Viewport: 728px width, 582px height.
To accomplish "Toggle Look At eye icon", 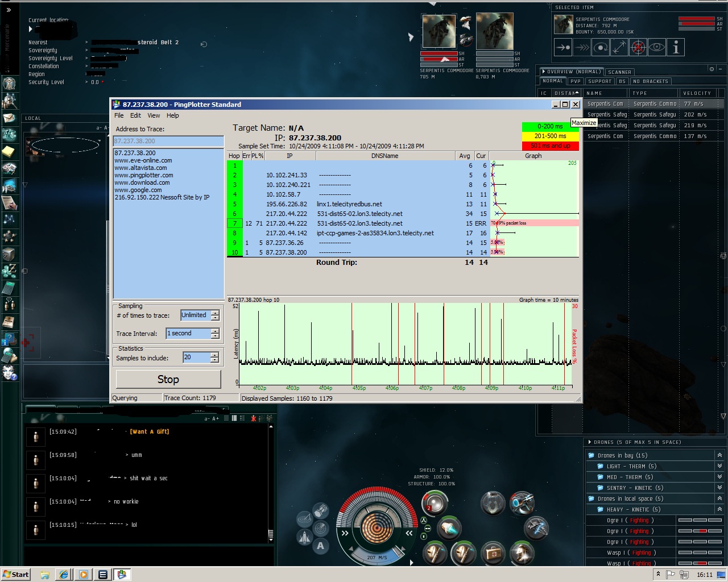I will 657,48.
